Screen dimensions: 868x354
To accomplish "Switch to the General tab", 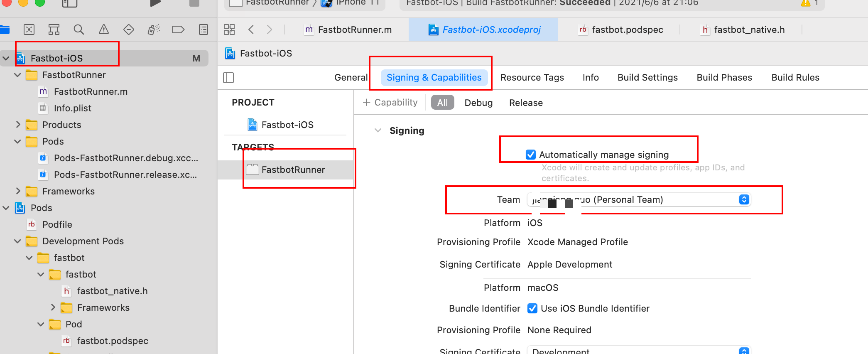I will 351,78.
